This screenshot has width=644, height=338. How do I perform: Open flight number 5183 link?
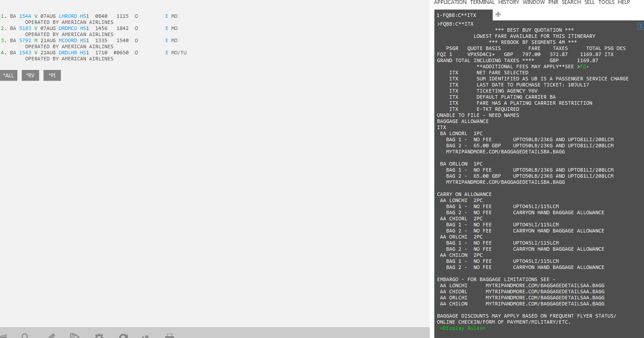click(25, 28)
